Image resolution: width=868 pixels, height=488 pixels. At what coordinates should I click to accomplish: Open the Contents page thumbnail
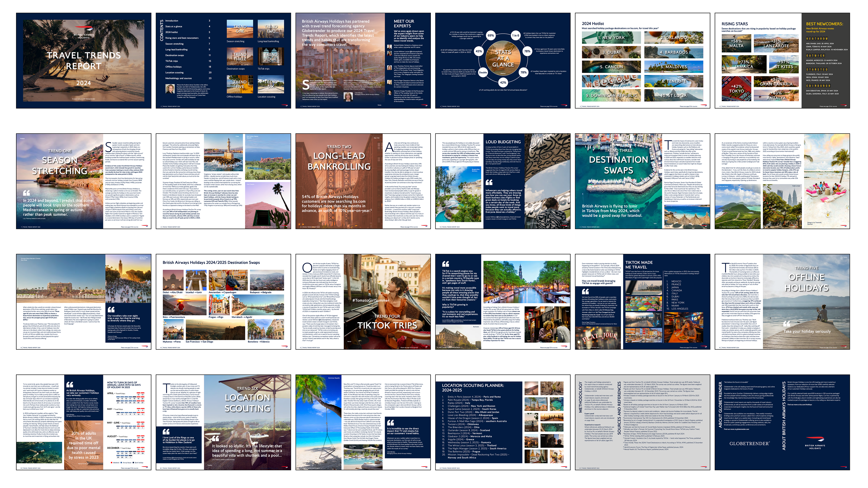223,61
